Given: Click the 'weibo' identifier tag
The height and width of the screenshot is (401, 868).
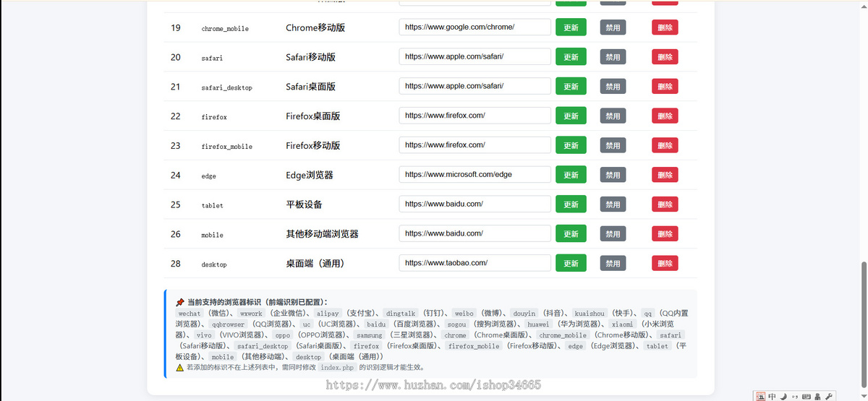Looking at the screenshot, I should [x=464, y=314].
